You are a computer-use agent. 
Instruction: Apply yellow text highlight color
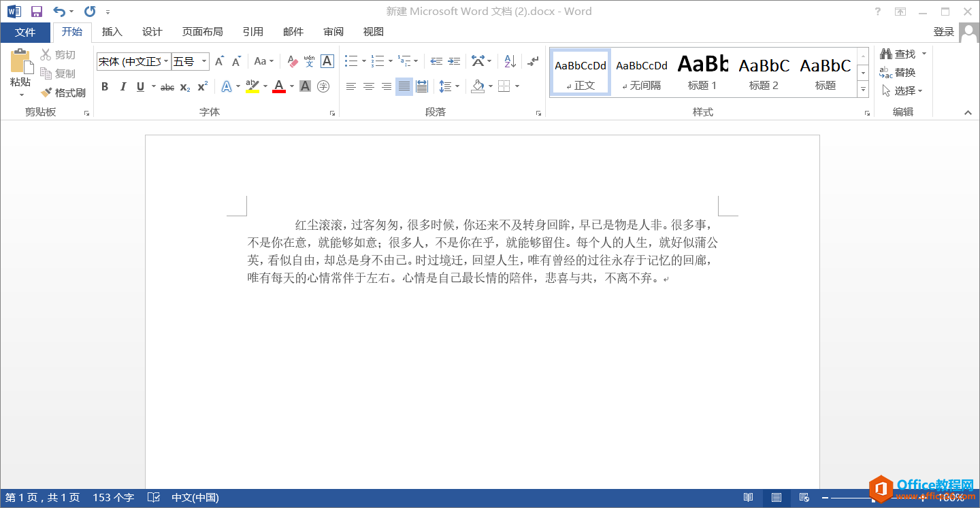coord(252,86)
